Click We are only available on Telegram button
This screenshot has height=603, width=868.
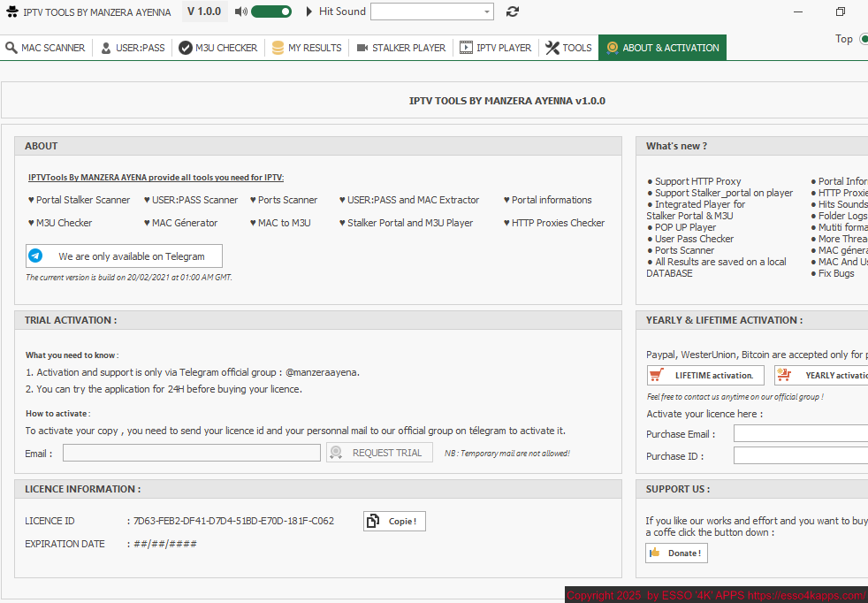pyautogui.click(x=124, y=256)
